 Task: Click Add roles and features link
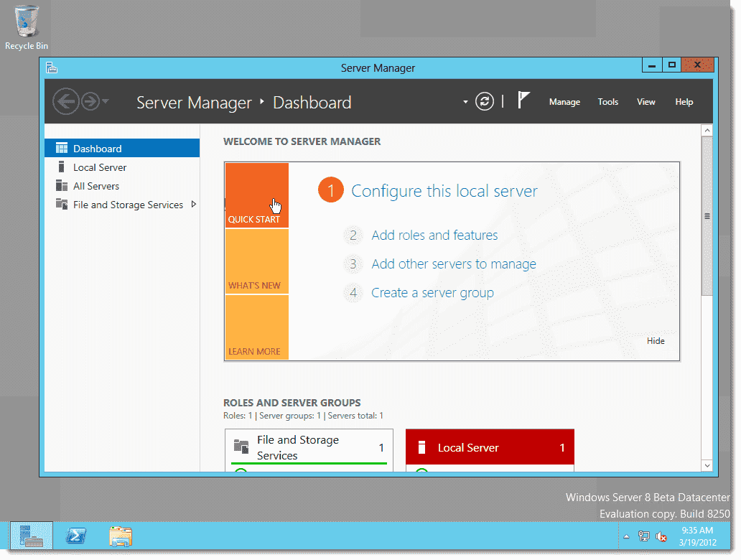click(434, 235)
